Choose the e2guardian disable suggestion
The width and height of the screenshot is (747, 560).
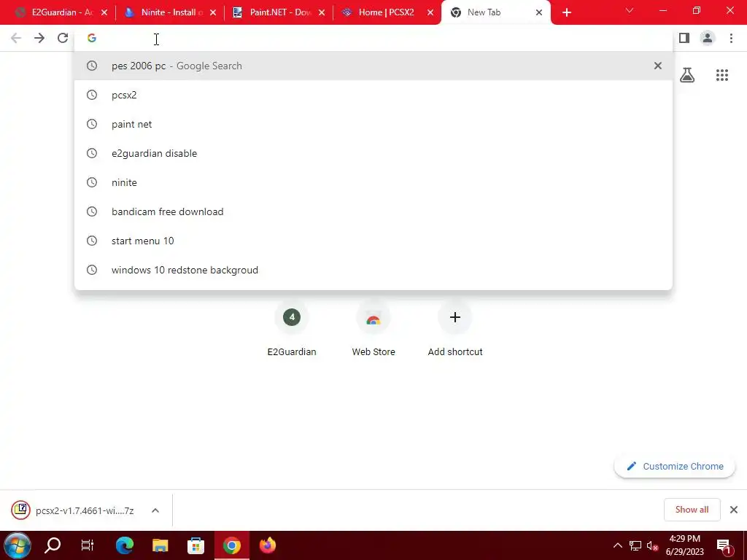[373, 153]
